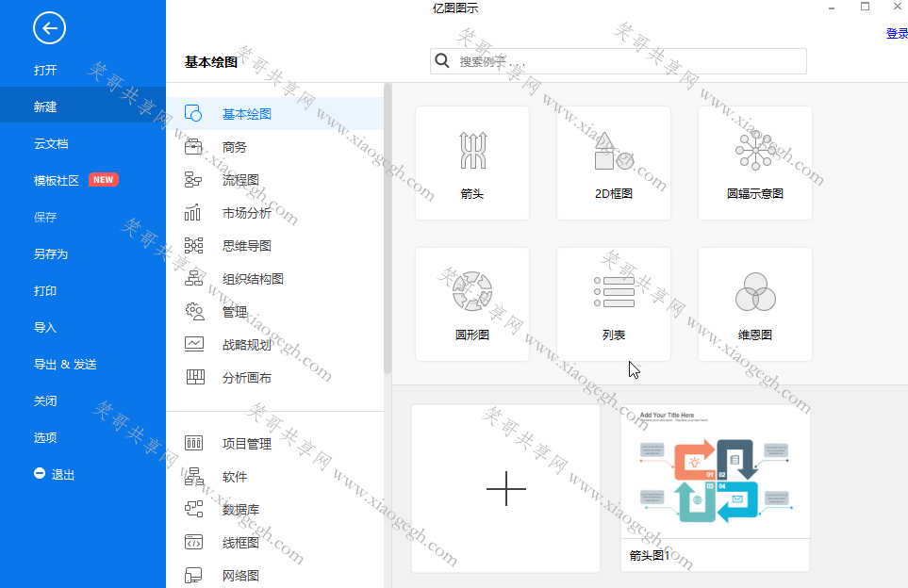Click the search magnifier icon
Screen dimensions: 908x588
(x=442, y=60)
